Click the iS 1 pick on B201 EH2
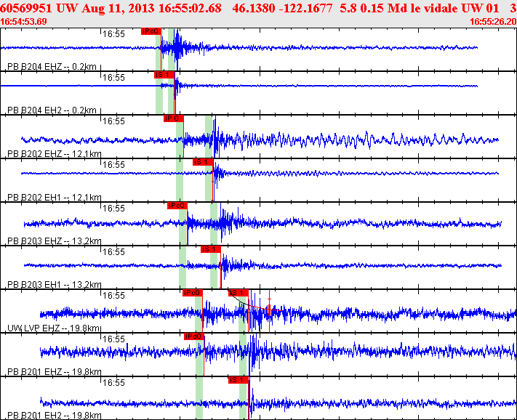The image size is (517, 420). pyautogui.click(x=239, y=380)
